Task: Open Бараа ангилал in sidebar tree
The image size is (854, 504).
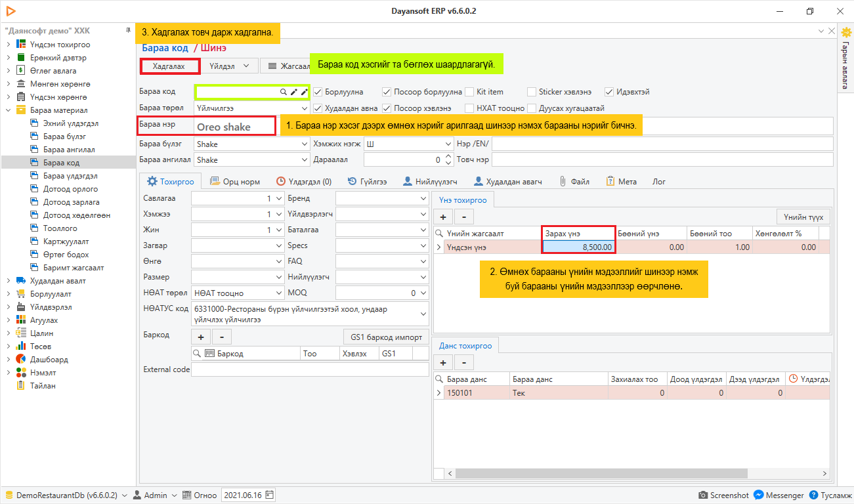Action: pos(69,150)
